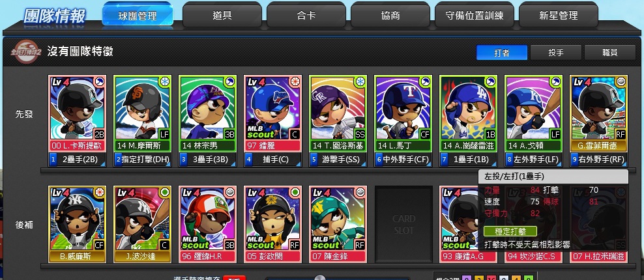Open the 右外野手(RF) position selector
644x280 pixels.
pos(598,160)
